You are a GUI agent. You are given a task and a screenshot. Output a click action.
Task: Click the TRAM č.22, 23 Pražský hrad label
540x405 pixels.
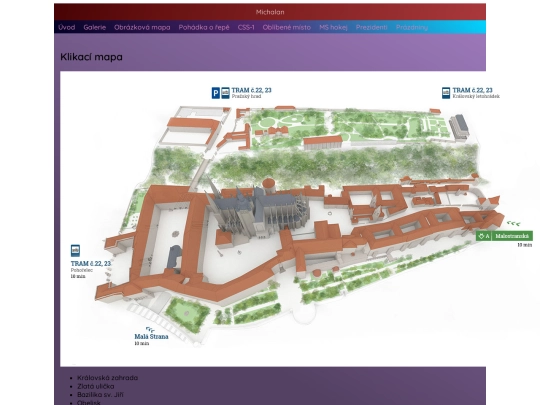pyautogui.click(x=251, y=93)
